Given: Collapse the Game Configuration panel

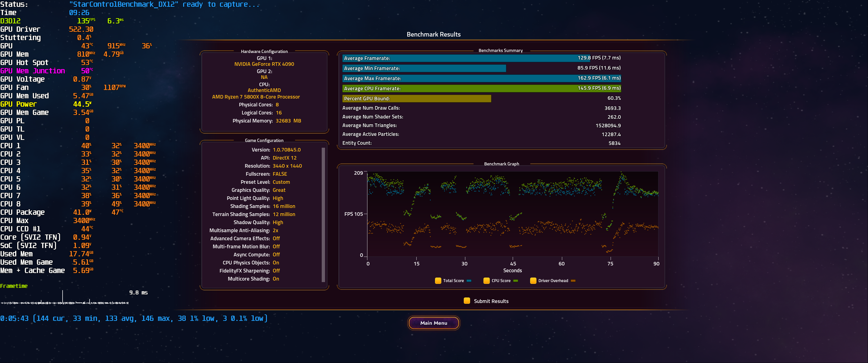Looking at the screenshot, I should pos(264,140).
